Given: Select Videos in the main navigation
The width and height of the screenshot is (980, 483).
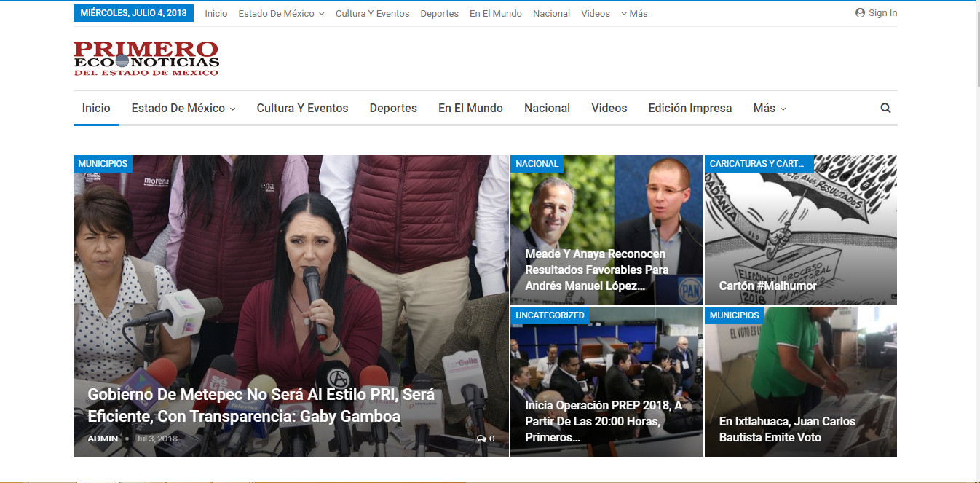Looking at the screenshot, I should point(609,108).
